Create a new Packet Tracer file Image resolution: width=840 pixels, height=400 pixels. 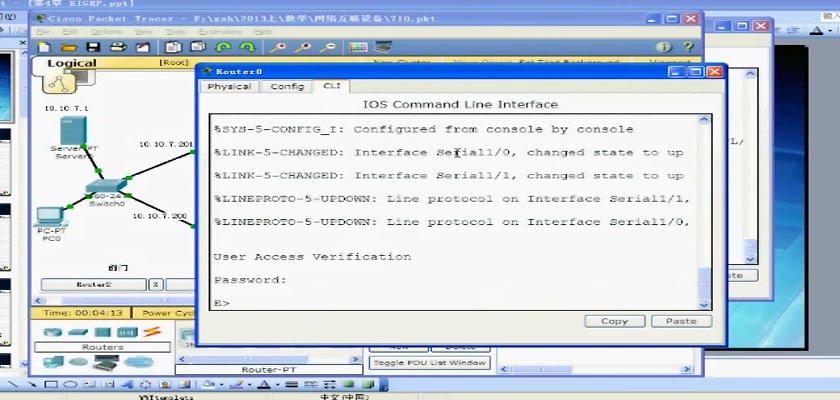click(x=44, y=47)
